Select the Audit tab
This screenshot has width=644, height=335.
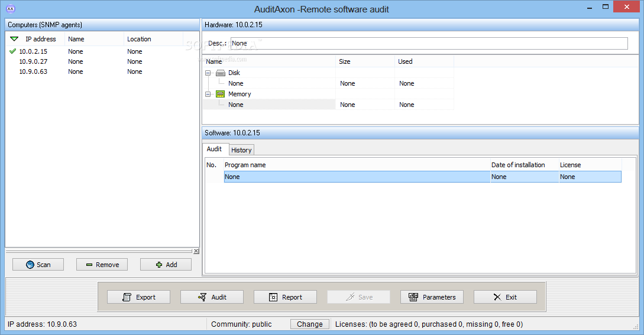point(215,149)
